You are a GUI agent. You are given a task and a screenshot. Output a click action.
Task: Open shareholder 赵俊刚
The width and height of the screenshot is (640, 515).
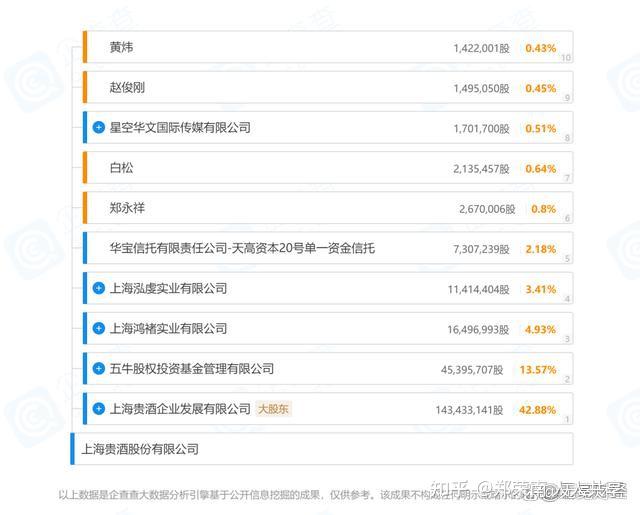pyautogui.click(x=127, y=87)
